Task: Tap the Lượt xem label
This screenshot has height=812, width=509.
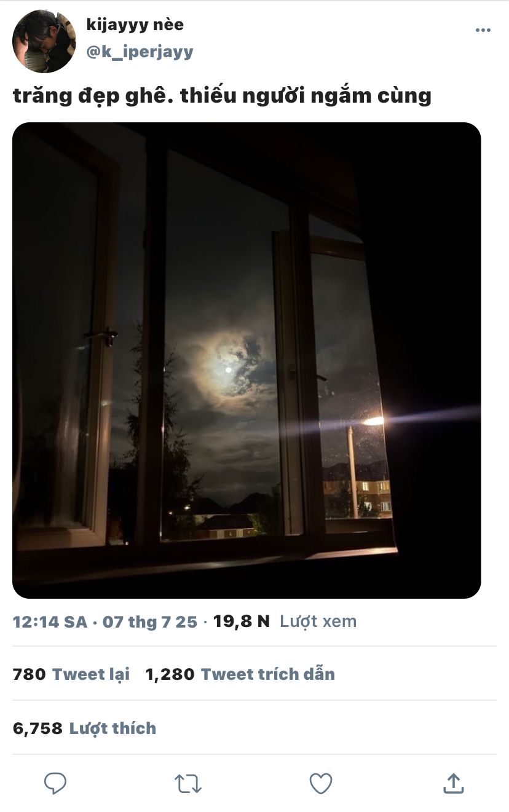Action: 318,621
